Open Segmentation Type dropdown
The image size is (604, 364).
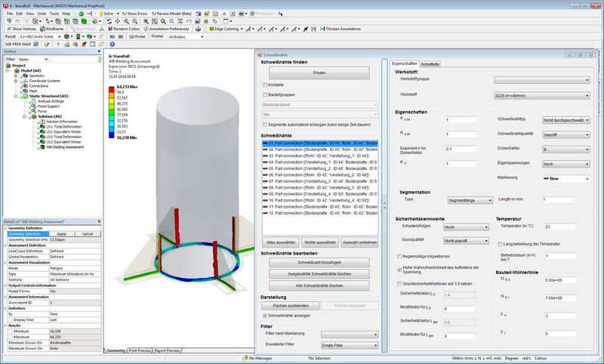(x=470, y=200)
